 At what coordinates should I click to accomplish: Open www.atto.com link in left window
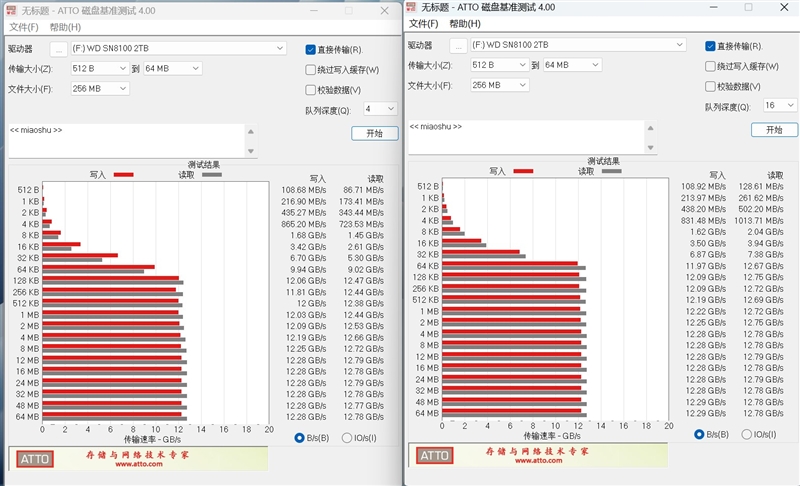tap(139, 464)
